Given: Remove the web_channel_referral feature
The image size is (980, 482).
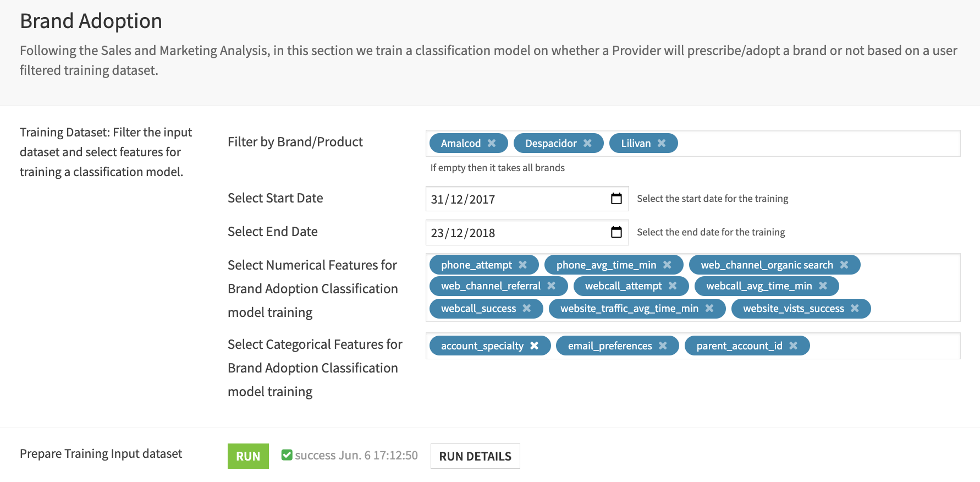Looking at the screenshot, I should [551, 286].
